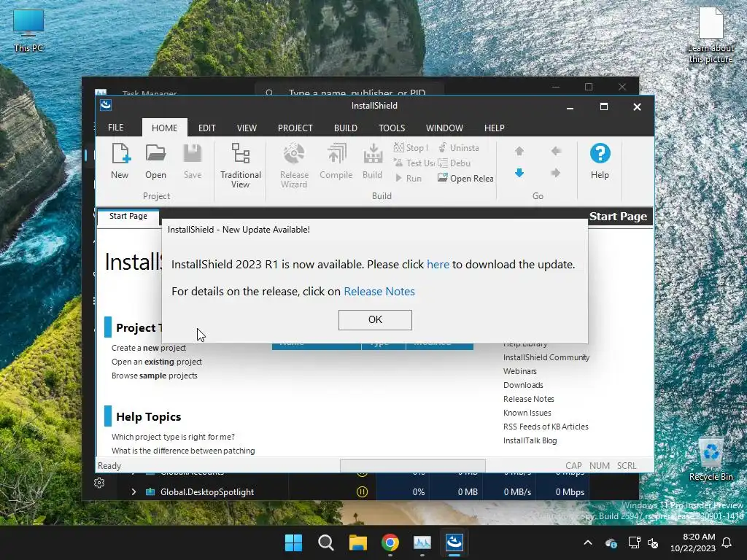The image size is (747, 560).
Task: Open the WINDOW ribbon tab
Action: pyautogui.click(x=444, y=128)
